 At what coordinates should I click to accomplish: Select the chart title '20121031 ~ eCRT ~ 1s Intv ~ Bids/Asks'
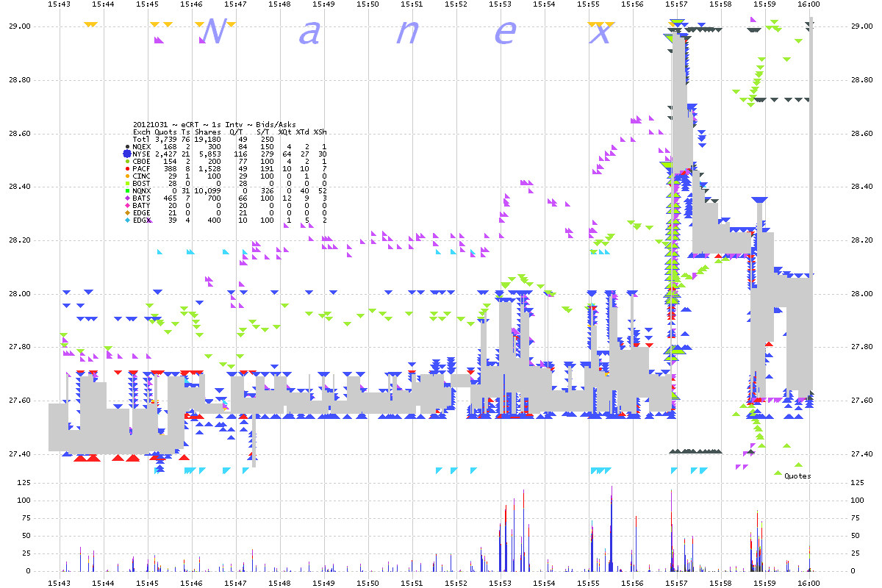(214, 125)
